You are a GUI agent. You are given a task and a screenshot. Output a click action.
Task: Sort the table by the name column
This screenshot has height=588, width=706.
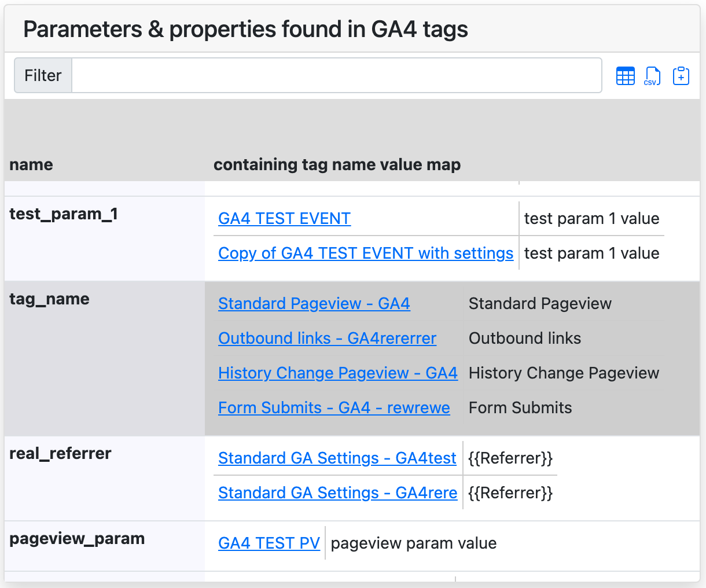coord(31,164)
